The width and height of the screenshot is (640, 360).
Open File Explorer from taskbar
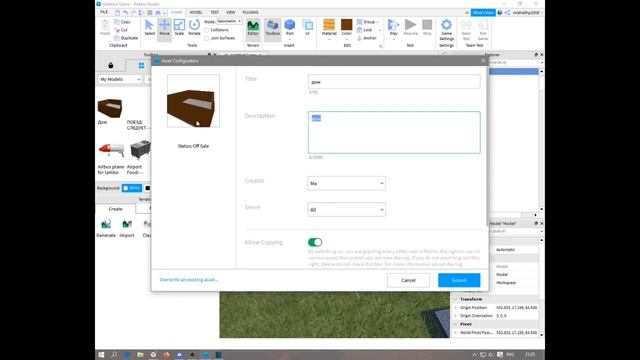click(140, 355)
